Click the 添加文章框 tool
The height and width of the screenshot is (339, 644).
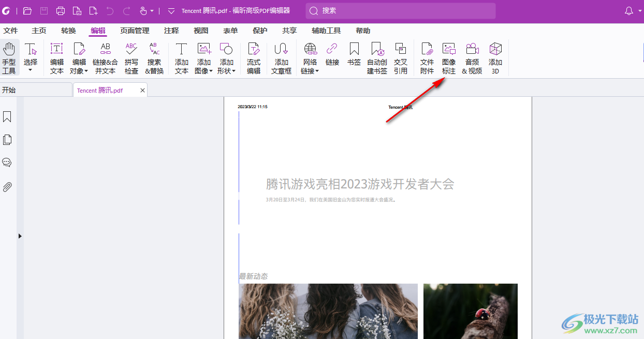pyautogui.click(x=281, y=58)
